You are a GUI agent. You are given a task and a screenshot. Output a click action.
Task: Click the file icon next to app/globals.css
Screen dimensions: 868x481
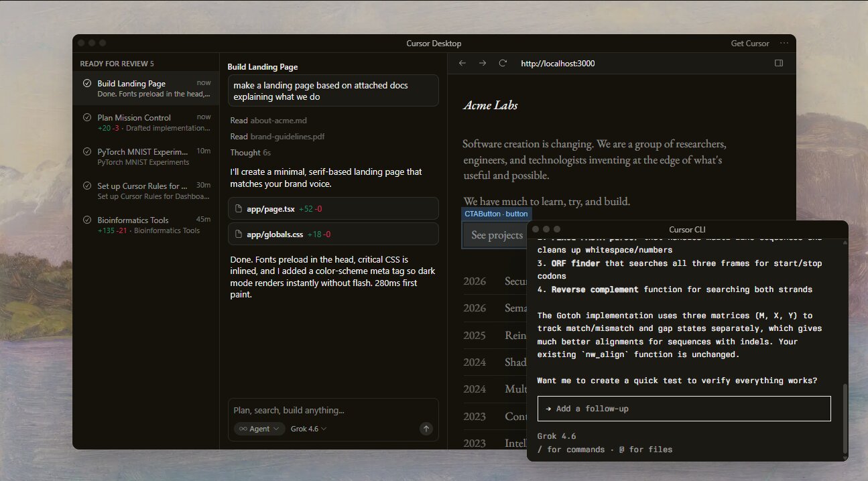click(238, 234)
